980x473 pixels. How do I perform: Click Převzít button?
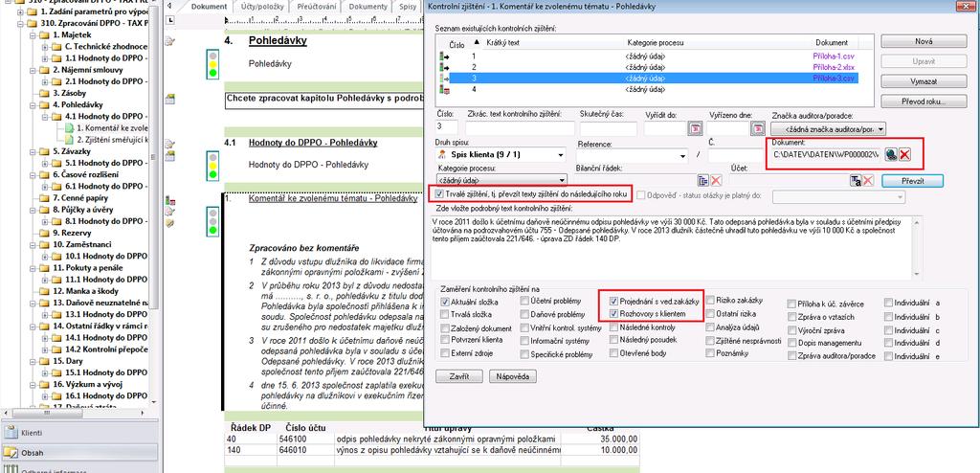(912, 180)
